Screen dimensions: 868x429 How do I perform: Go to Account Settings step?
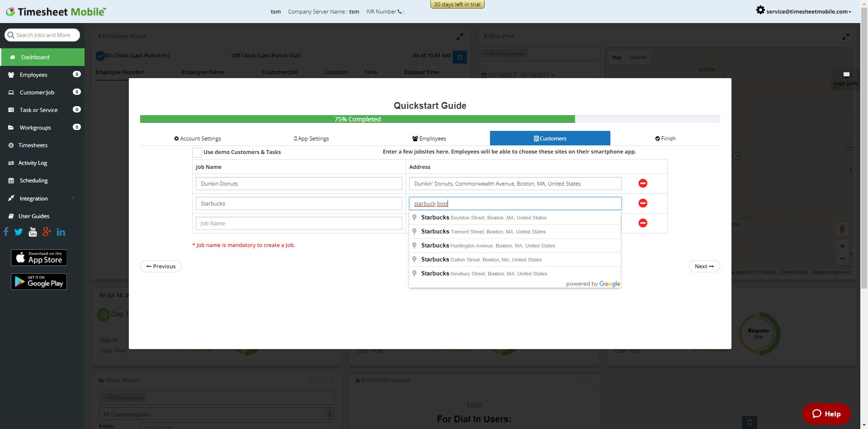pos(198,139)
